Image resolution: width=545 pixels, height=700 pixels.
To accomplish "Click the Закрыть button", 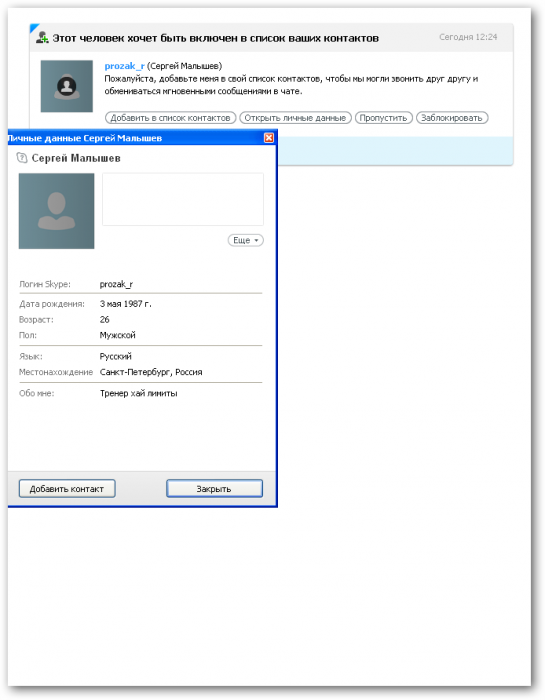I will pyautogui.click(x=214, y=489).
